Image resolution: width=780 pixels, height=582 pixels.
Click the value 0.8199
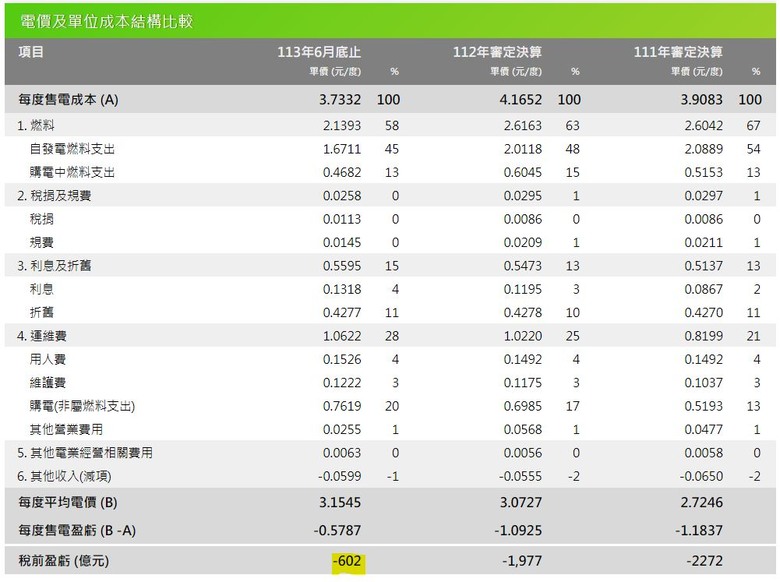703,336
